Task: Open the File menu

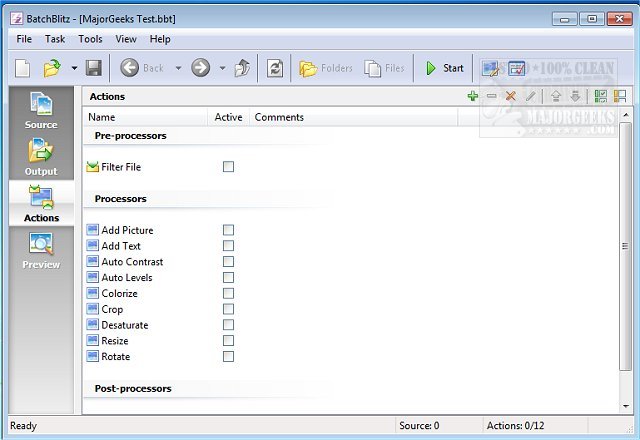Action: (x=24, y=39)
